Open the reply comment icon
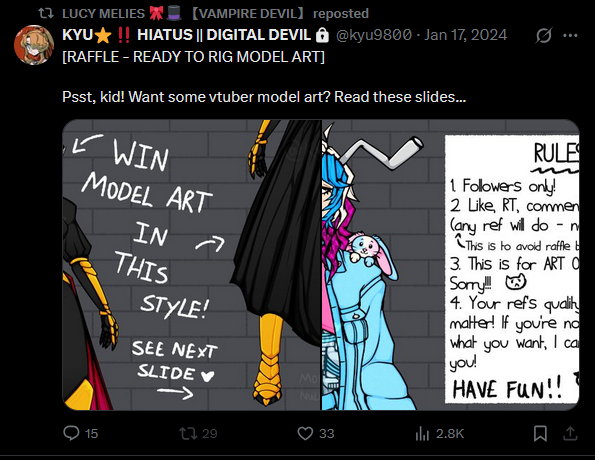This screenshot has width=595, height=460. pyautogui.click(x=71, y=433)
